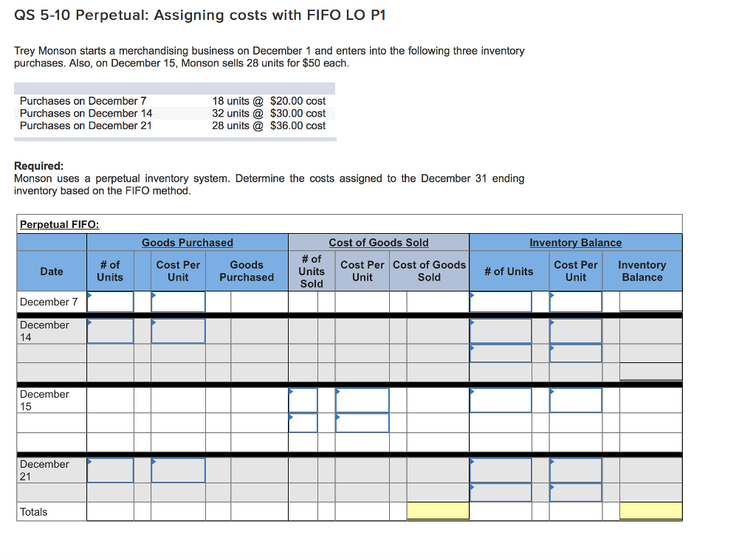Image resolution: width=756 pixels, height=560 pixels.
Task: Click the second December 15 units sold box
Action: [303, 423]
